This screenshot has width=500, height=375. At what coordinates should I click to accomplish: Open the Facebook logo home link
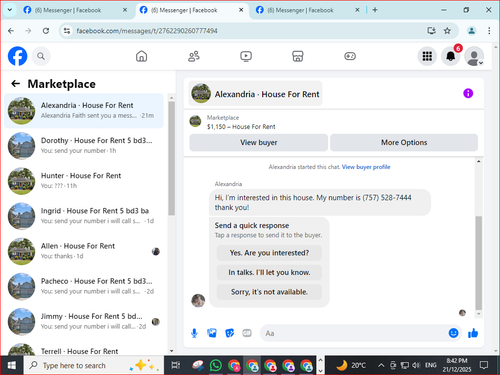(17, 56)
